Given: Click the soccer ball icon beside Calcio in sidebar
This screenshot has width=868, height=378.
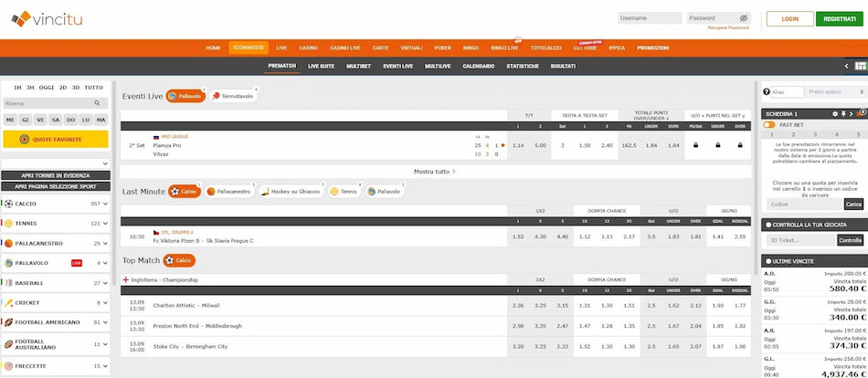Looking at the screenshot, I should 8,203.
